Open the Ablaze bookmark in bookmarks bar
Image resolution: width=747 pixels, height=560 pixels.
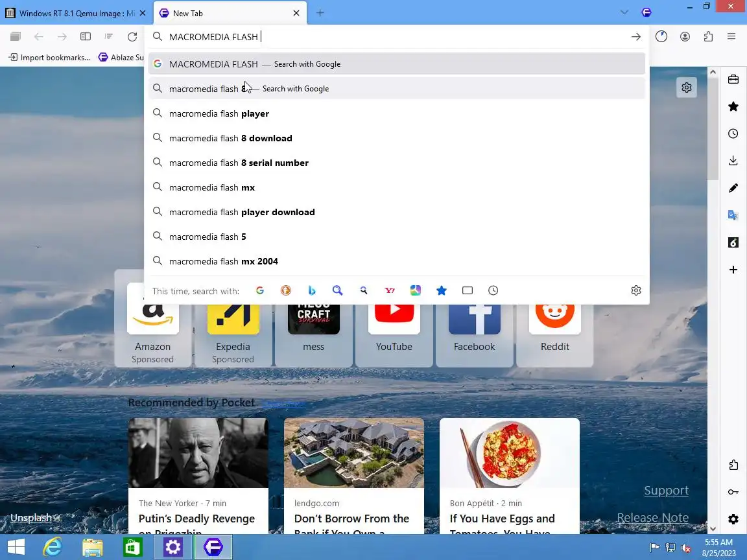pyautogui.click(x=121, y=58)
